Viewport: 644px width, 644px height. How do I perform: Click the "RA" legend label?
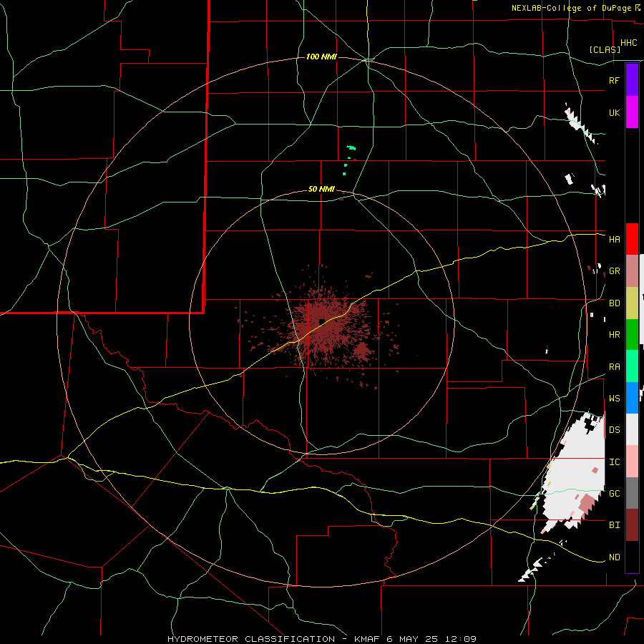(x=614, y=367)
